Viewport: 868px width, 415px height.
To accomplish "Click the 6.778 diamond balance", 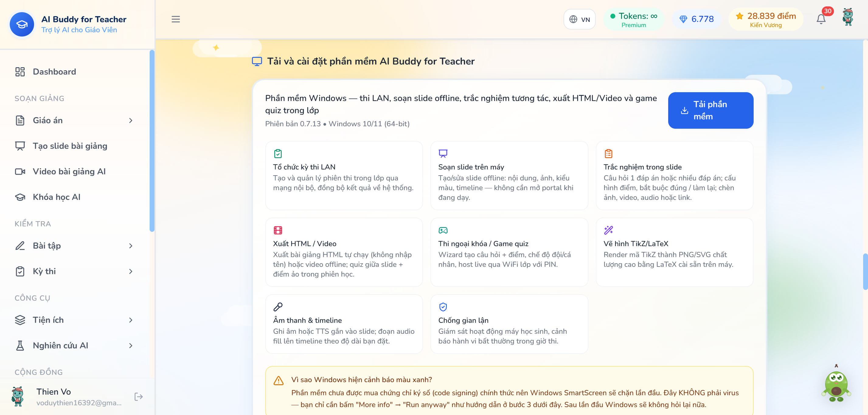I will pyautogui.click(x=696, y=19).
